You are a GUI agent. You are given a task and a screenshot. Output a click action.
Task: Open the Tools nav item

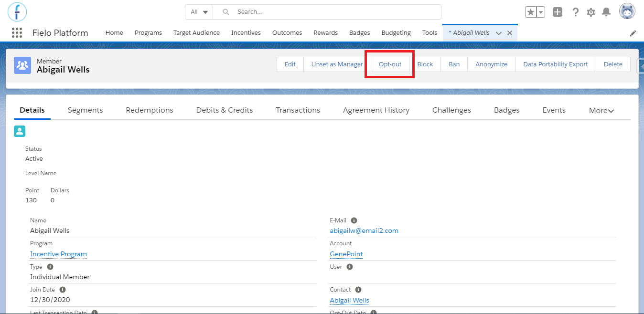[x=429, y=33]
